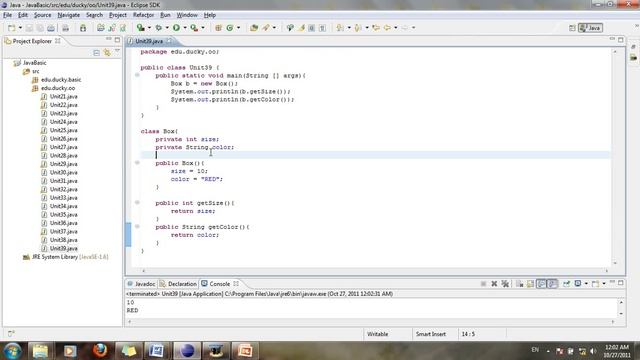Collapse the main method fold marker
This screenshot has width=640, height=360.
[138, 75]
